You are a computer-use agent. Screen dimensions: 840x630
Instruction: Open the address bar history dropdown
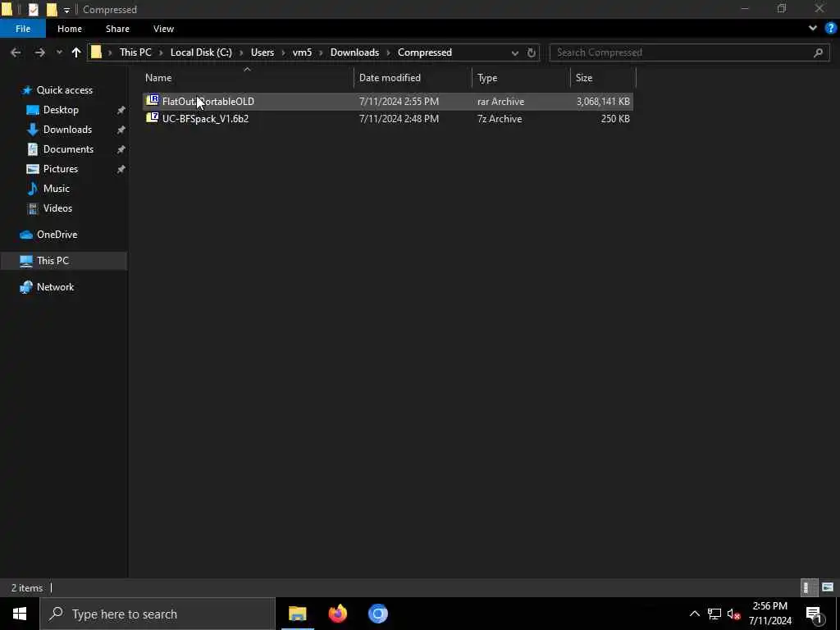(515, 52)
